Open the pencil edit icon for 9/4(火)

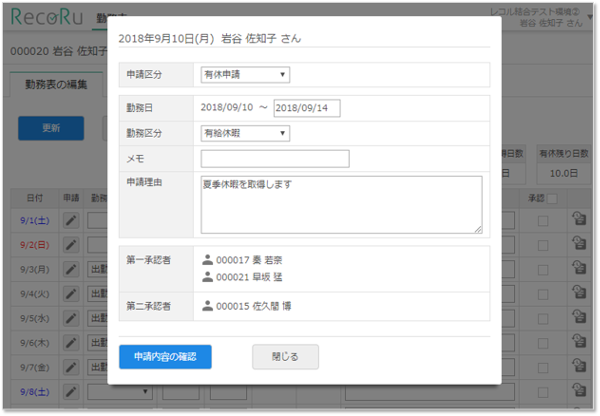(x=71, y=294)
